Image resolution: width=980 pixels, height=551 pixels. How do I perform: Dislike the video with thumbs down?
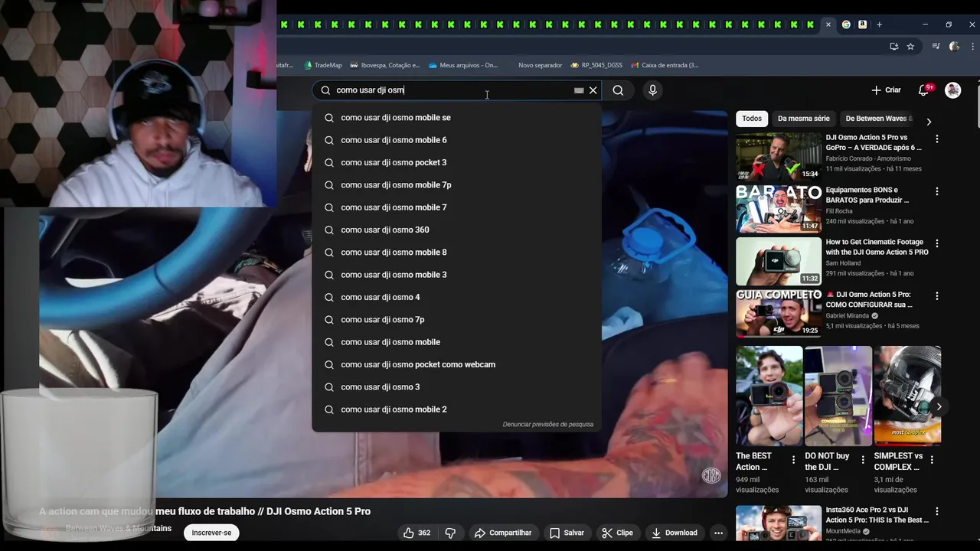[x=450, y=533]
